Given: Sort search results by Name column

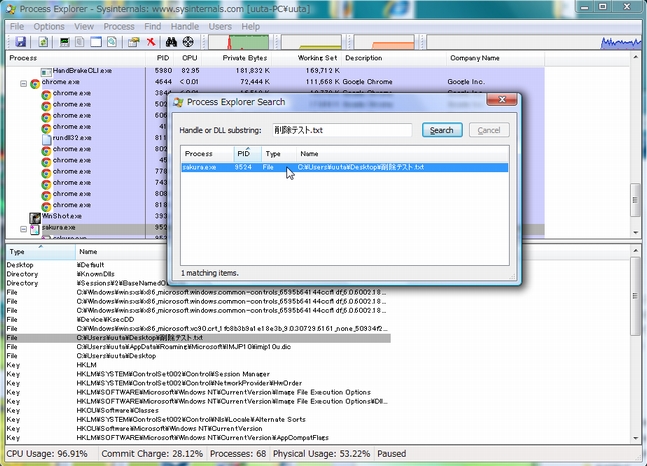Looking at the screenshot, I should coord(402,154).
